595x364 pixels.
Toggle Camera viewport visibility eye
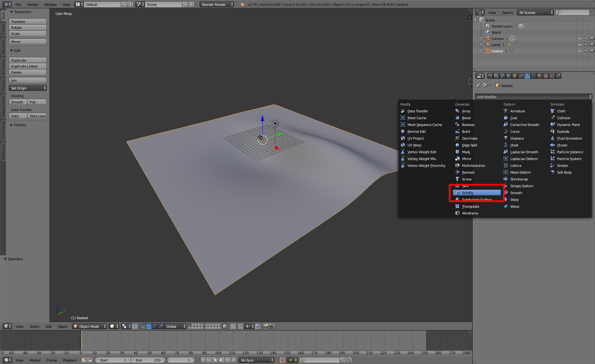coord(580,38)
